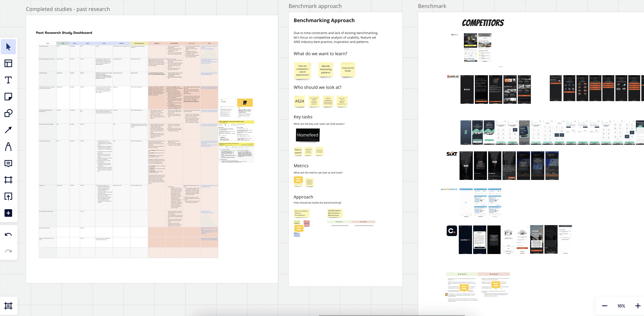Open the Templates tool
644x316 pixels.
point(8,63)
